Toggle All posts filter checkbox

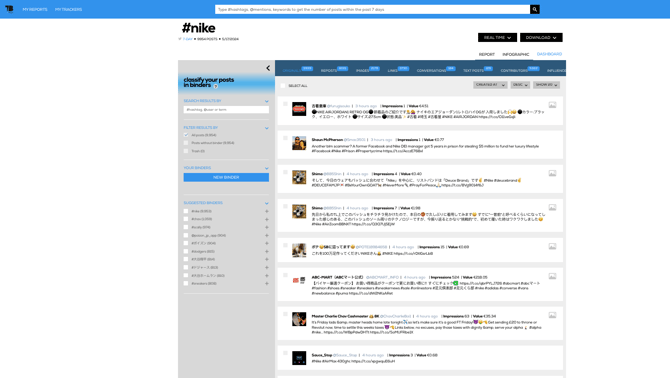click(186, 135)
